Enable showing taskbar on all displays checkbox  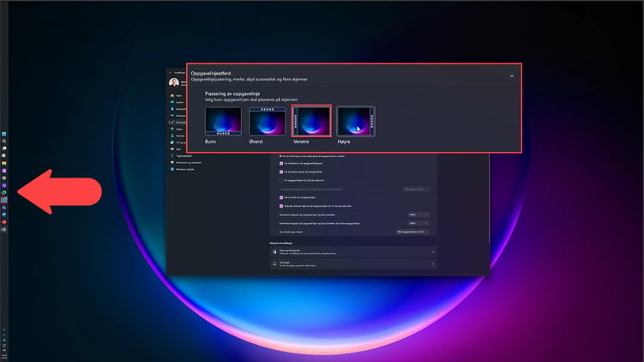(x=281, y=180)
